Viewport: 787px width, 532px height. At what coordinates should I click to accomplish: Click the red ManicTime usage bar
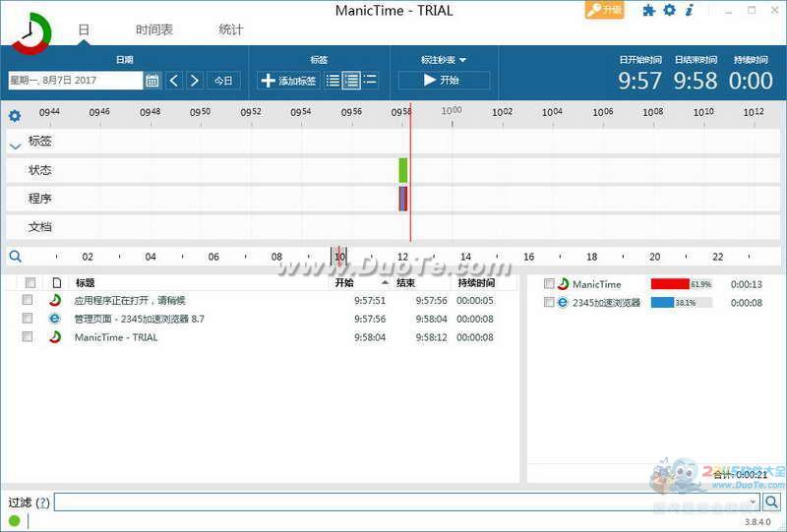pyautogui.click(x=670, y=284)
